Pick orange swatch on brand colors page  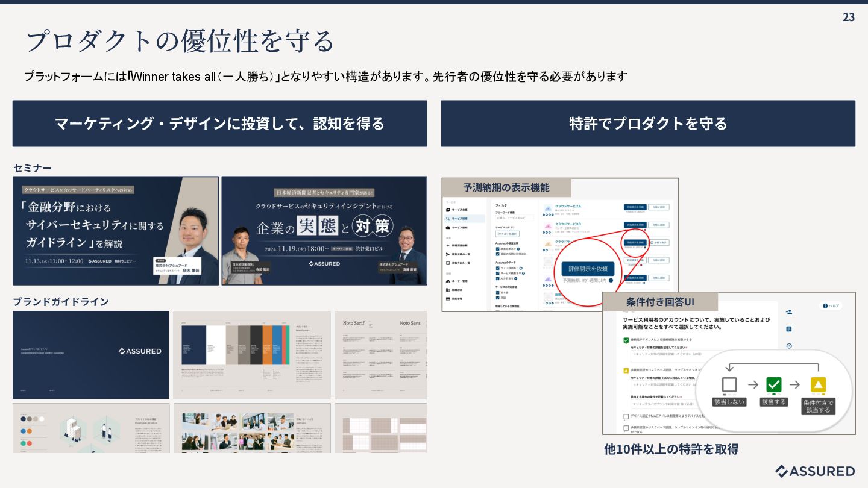tap(268, 345)
